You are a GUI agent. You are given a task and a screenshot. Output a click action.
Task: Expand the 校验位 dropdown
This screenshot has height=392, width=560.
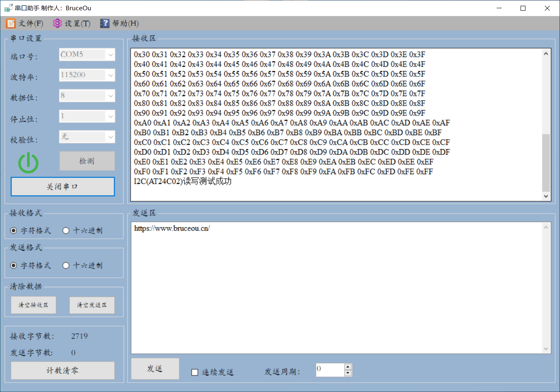[111, 137]
